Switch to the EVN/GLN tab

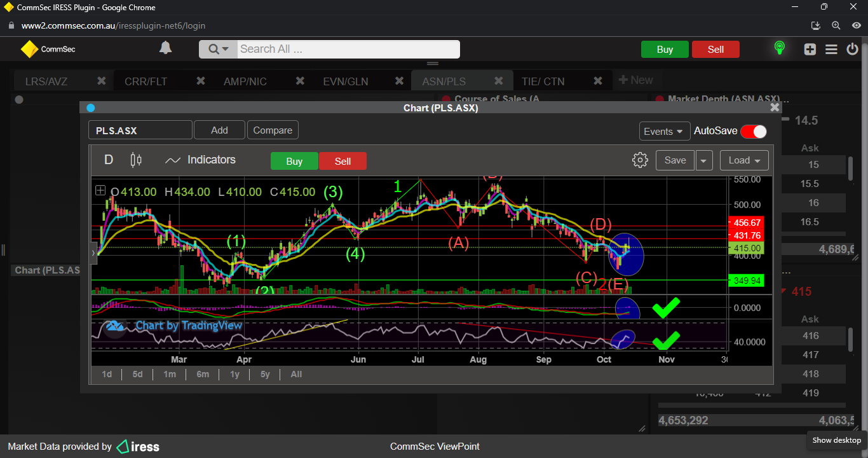pos(346,81)
